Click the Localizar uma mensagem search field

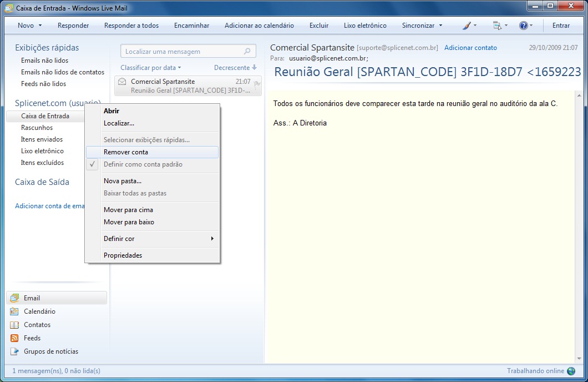pyautogui.click(x=188, y=52)
